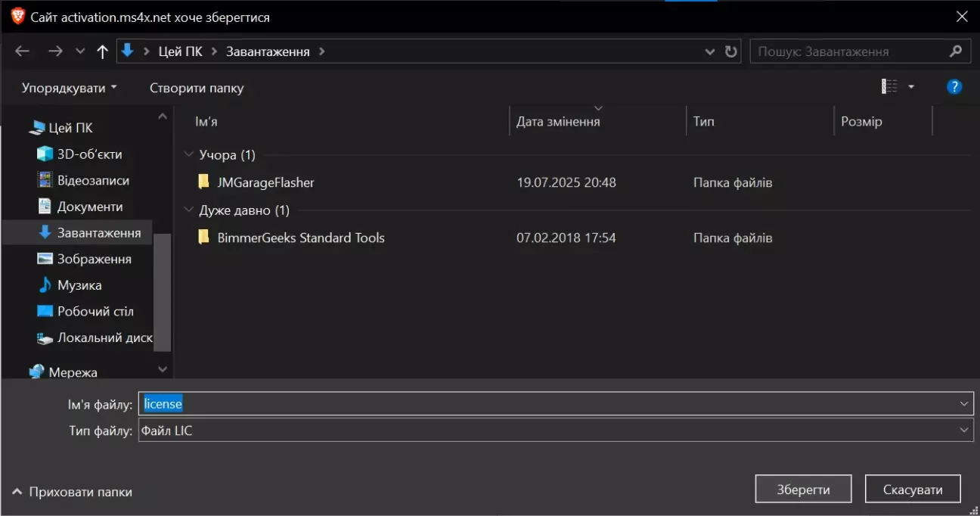This screenshot has height=516, width=980.
Task: Open help with the blue question mark
Action: [x=954, y=87]
